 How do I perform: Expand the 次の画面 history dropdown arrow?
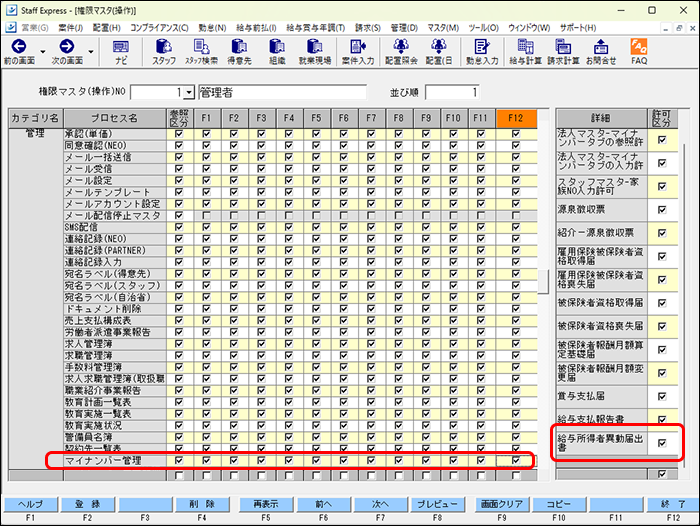pos(91,52)
